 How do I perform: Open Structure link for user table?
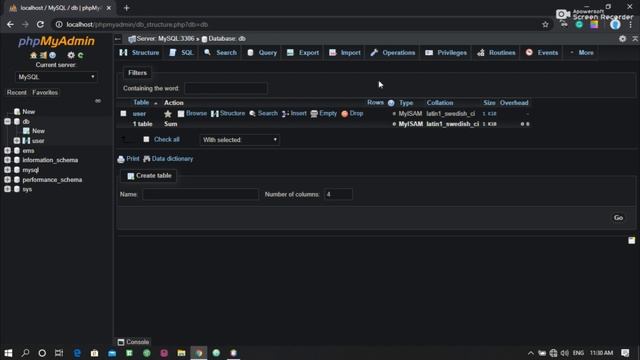pos(228,113)
